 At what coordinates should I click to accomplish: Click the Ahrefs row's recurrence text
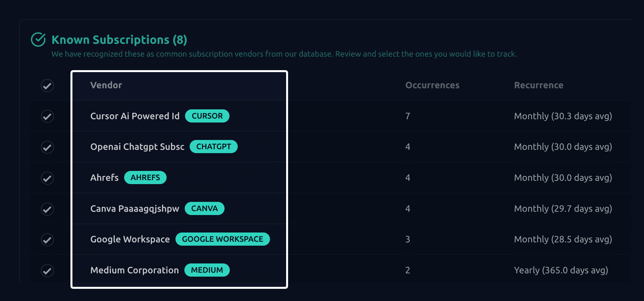point(563,178)
